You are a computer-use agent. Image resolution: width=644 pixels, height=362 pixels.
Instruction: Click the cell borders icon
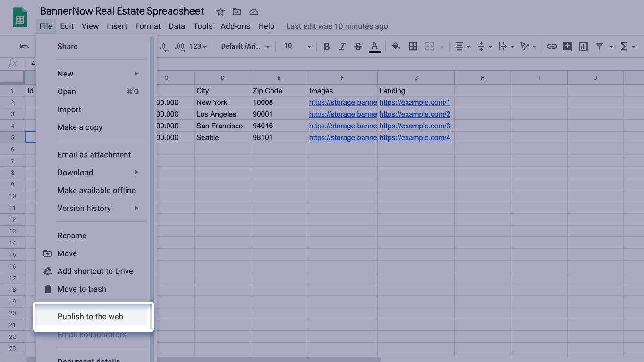coord(413,46)
